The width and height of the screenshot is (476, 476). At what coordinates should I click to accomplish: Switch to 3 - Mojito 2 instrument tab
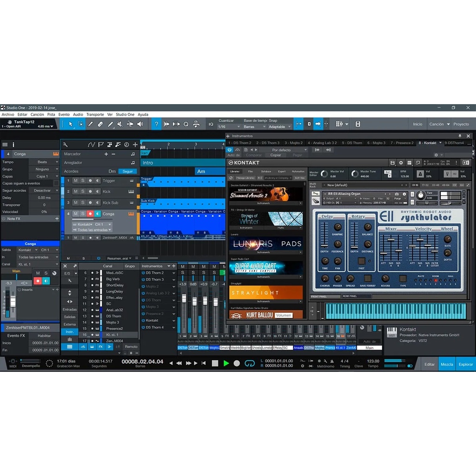tap(294, 143)
